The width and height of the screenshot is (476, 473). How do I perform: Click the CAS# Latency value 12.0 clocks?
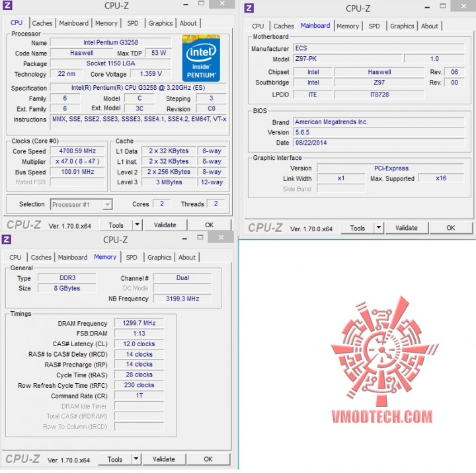pyautogui.click(x=139, y=344)
